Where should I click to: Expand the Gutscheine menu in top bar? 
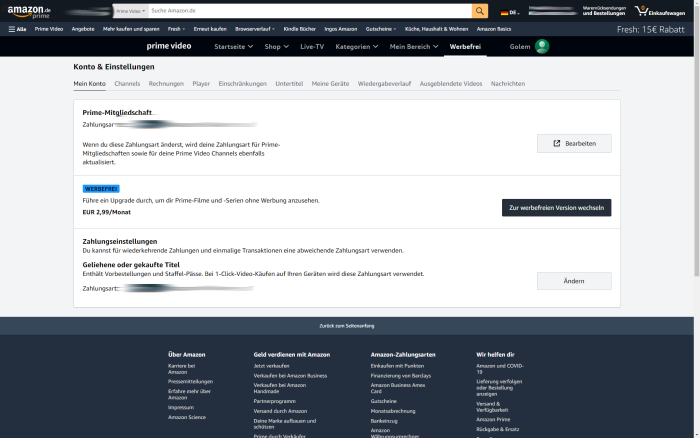381,29
